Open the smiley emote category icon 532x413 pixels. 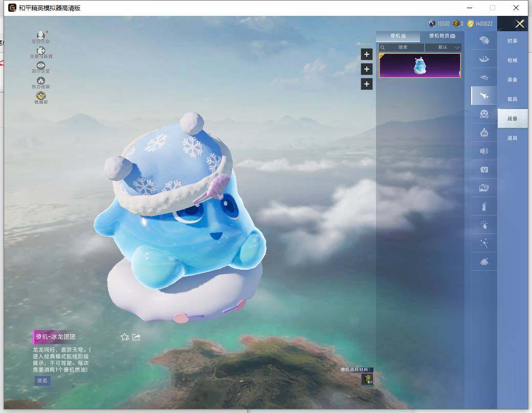click(484, 114)
